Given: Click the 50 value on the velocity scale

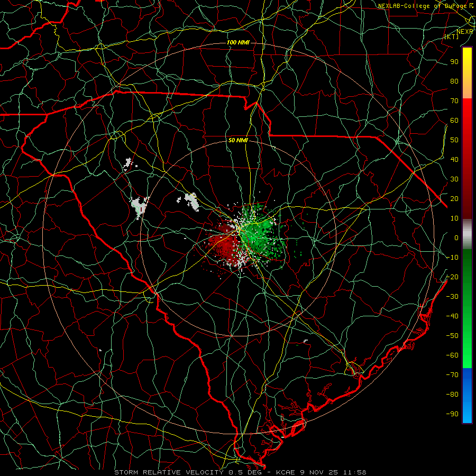Looking at the screenshot, I should click(454, 140).
